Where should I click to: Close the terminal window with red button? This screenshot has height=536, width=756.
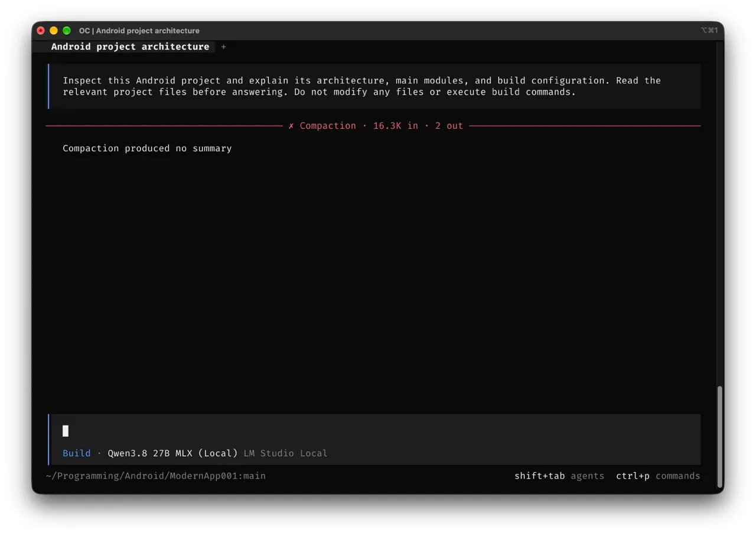[41, 31]
